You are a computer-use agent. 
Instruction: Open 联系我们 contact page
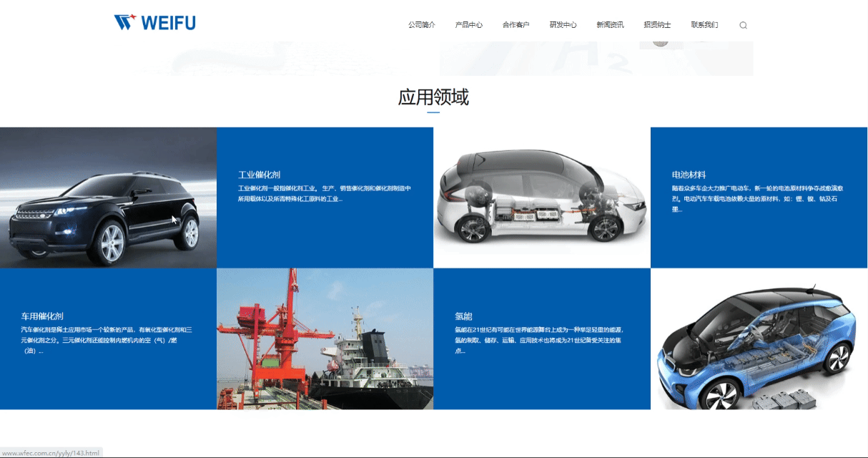[706, 24]
